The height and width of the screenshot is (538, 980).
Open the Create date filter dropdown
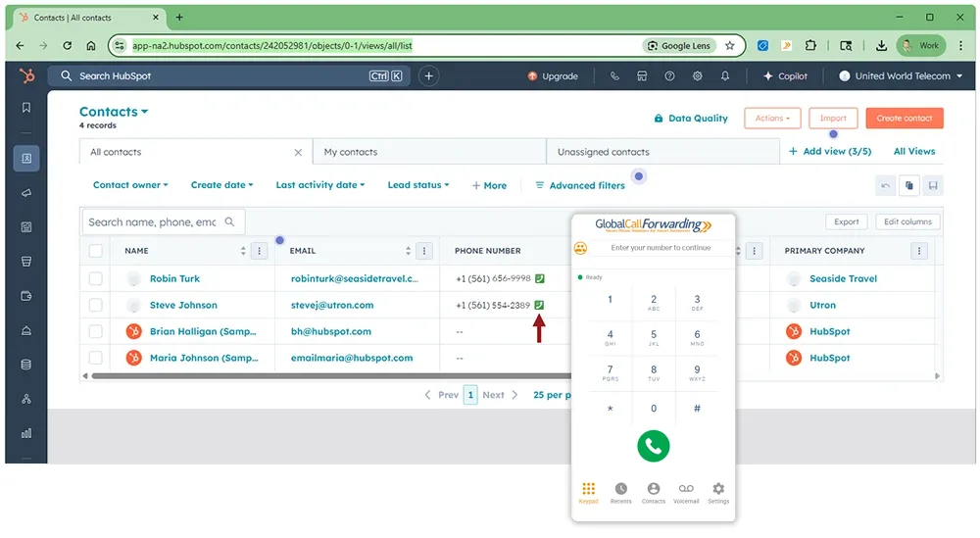click(221, 185)
